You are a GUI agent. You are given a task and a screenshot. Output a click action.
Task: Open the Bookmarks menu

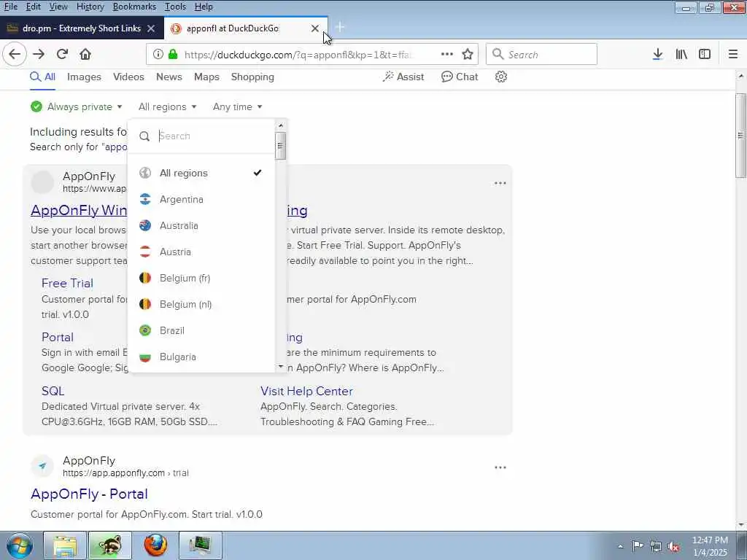[x=134, y=7]
